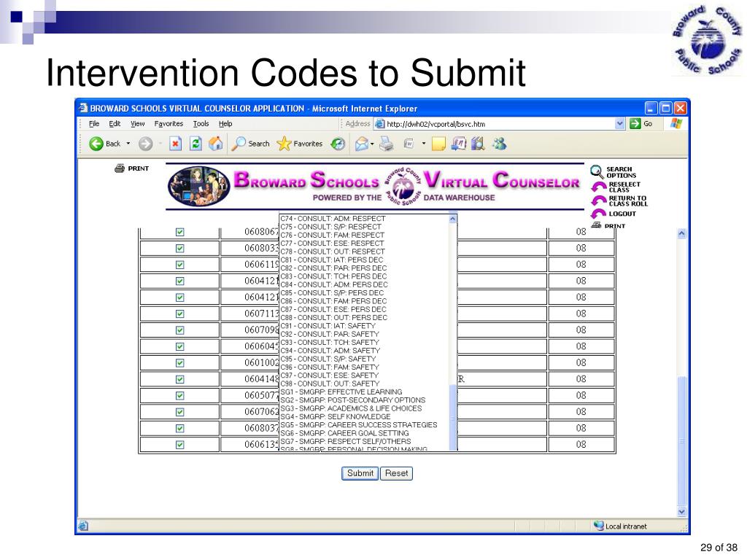This screenshot has width=747, height=560.
Task: Uncheck the checkbox in row 0606135
Action: 179,445
